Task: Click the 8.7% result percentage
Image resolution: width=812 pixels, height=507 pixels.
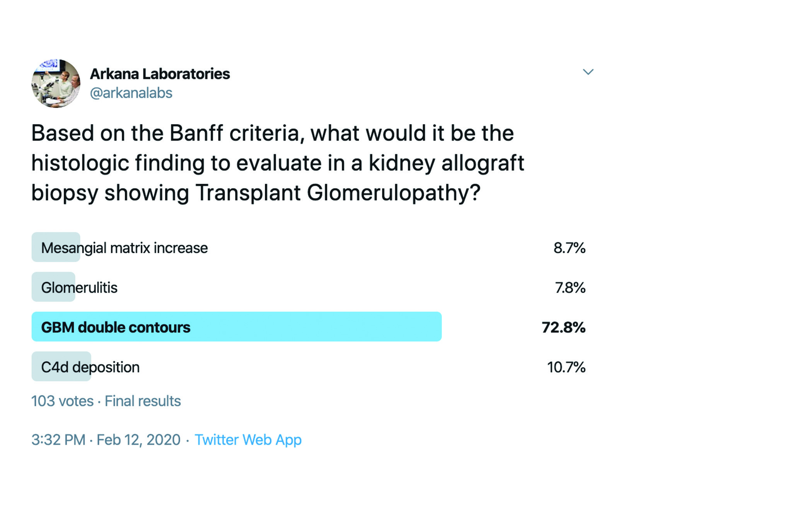Action: (570, 248)
